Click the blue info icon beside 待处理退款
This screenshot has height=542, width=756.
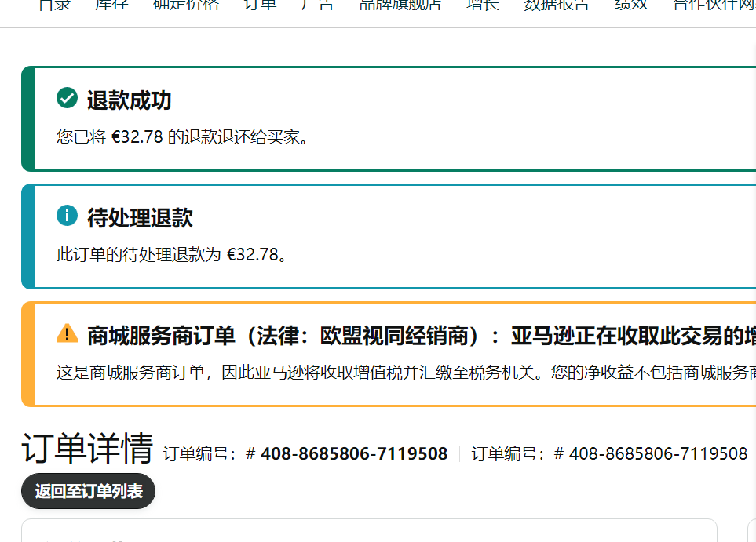pos(68,216)
